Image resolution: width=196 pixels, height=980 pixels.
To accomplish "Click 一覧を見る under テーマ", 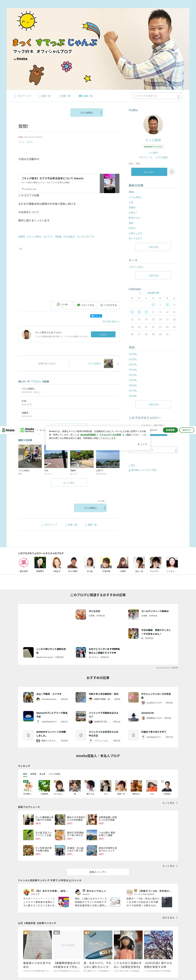I will 153,275.
